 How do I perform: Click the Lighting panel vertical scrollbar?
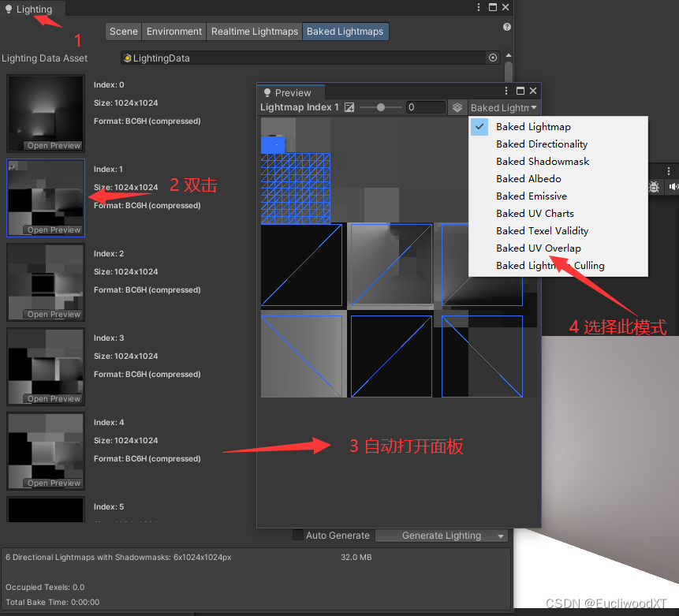(509, 72)
